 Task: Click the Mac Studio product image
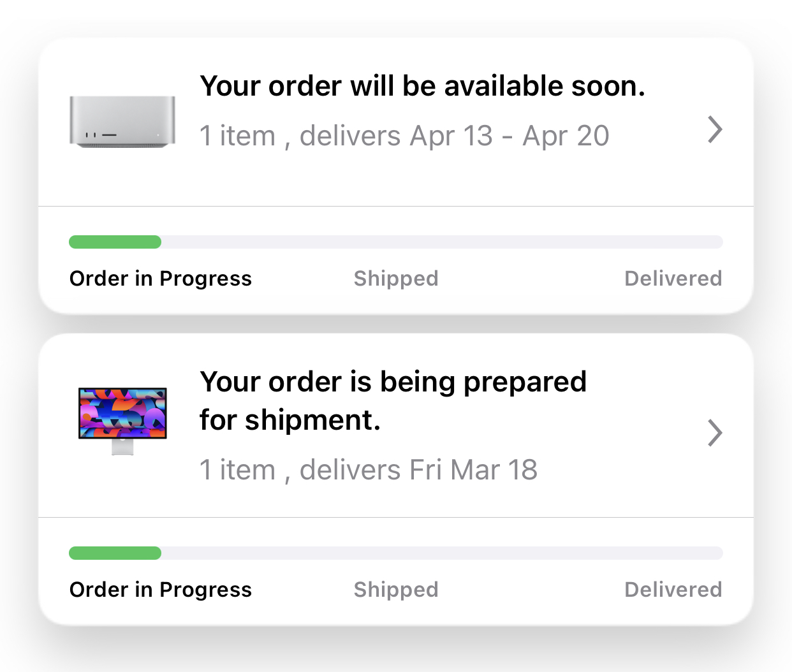tap(122, 122)
